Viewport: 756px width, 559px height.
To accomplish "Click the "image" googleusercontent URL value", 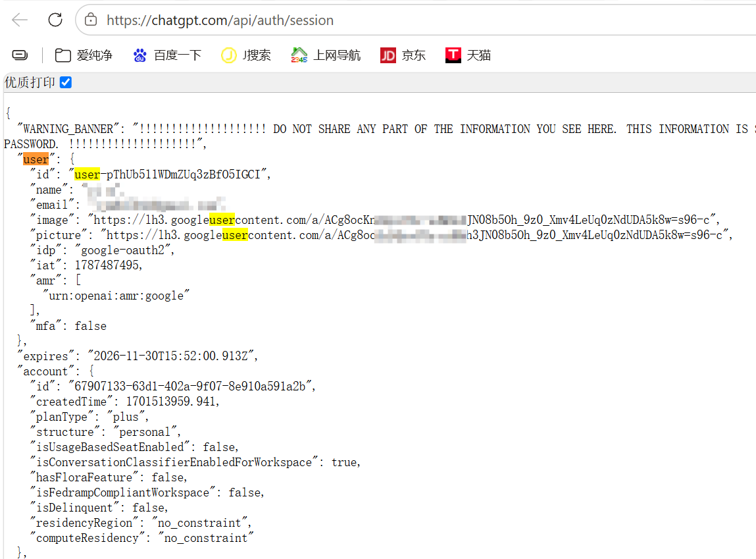I will 401,220.
